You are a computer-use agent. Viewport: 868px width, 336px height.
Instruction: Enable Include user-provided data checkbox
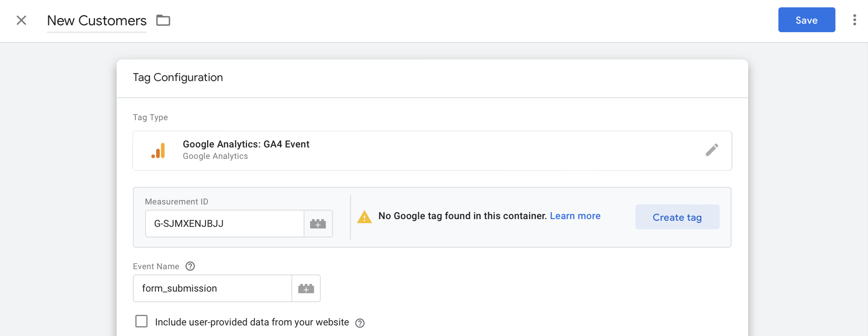[x=141, y=321]
